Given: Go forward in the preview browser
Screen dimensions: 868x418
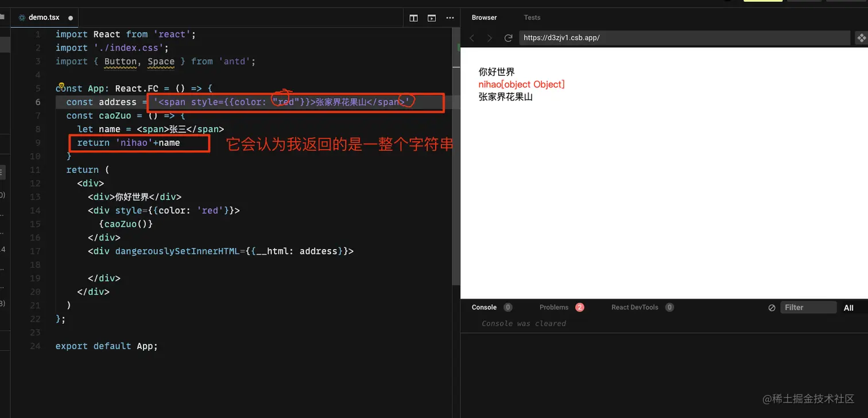Looking at the screenshot, I should (490, 38).
